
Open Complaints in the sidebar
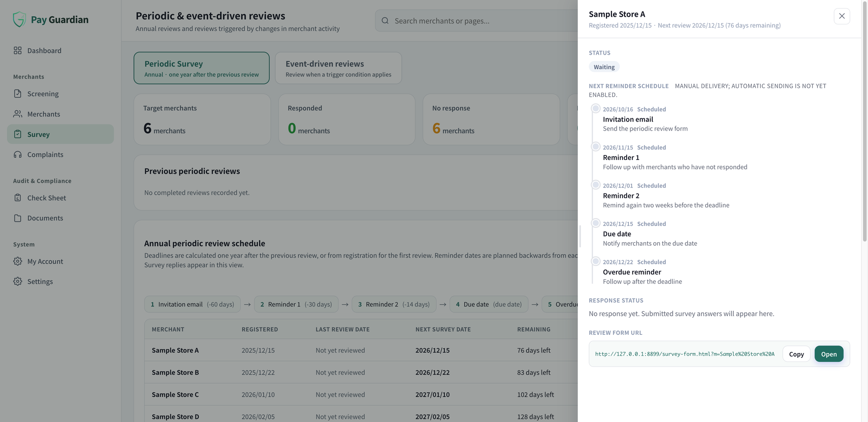[61, 155]
